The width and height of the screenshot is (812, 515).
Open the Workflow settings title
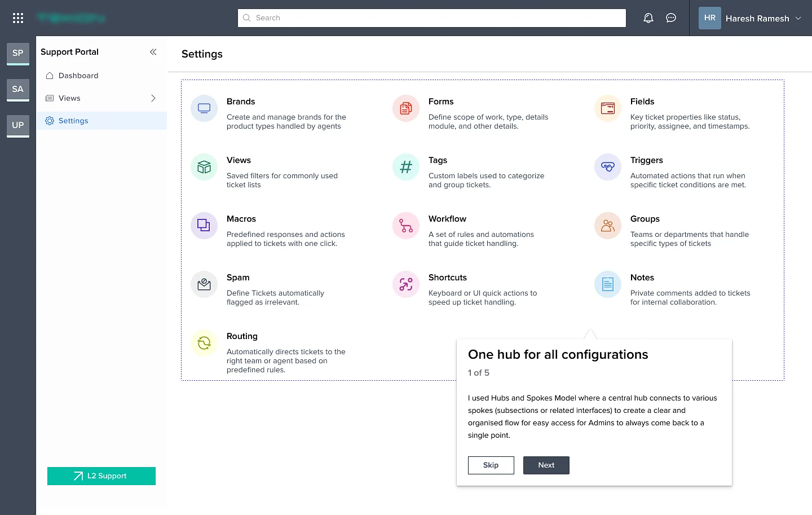tap(447, 219)
